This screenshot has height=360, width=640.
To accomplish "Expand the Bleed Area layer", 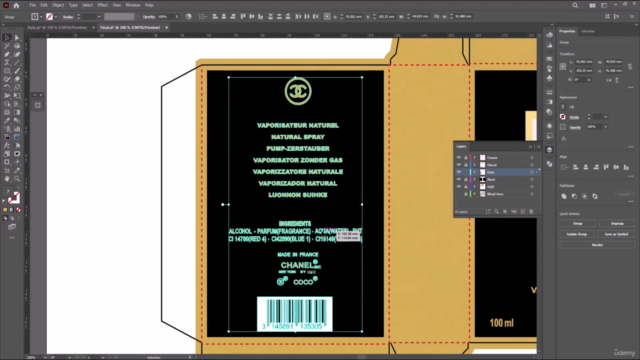I will click(474, 194).
